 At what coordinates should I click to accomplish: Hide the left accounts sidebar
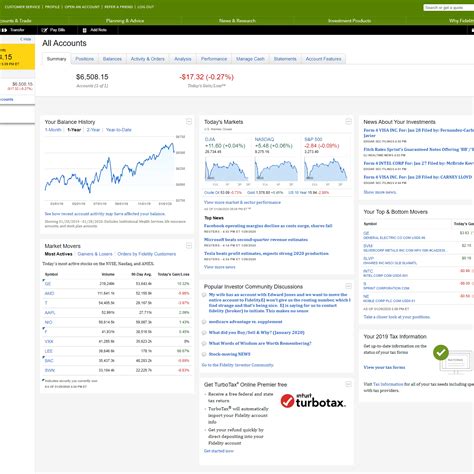25,39
